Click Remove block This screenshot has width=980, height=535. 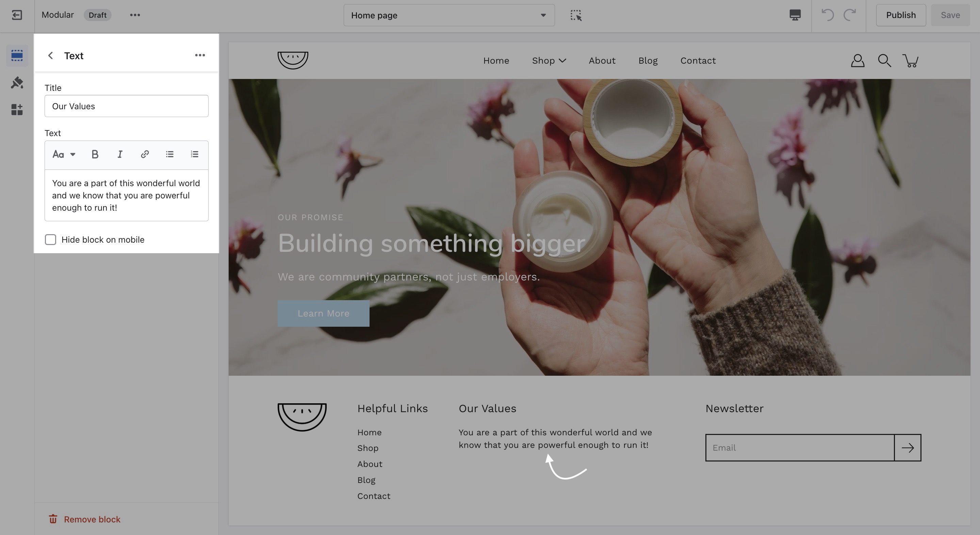[84, 519]
